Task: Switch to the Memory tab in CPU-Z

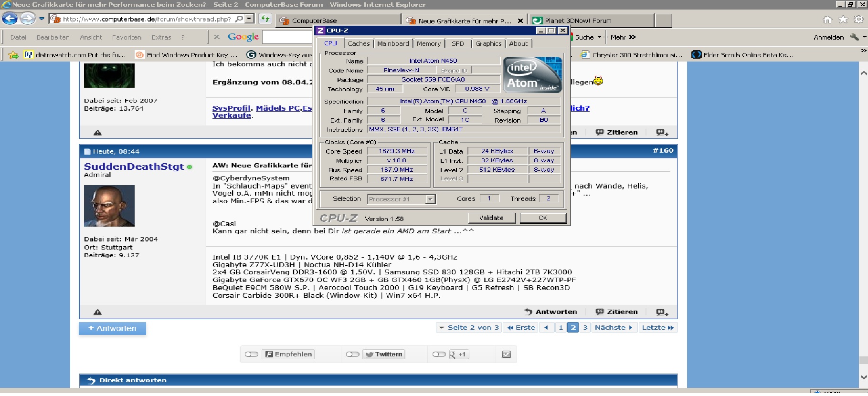Action: (429, 43)
